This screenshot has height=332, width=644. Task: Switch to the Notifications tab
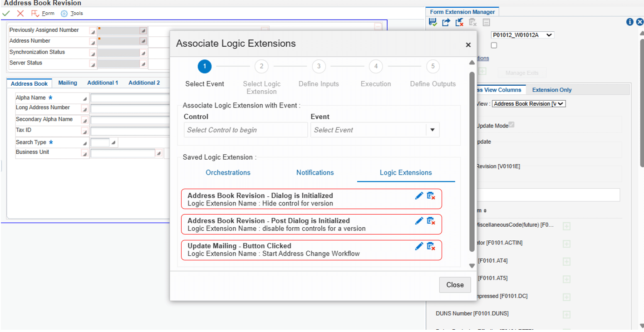point(315,173)
